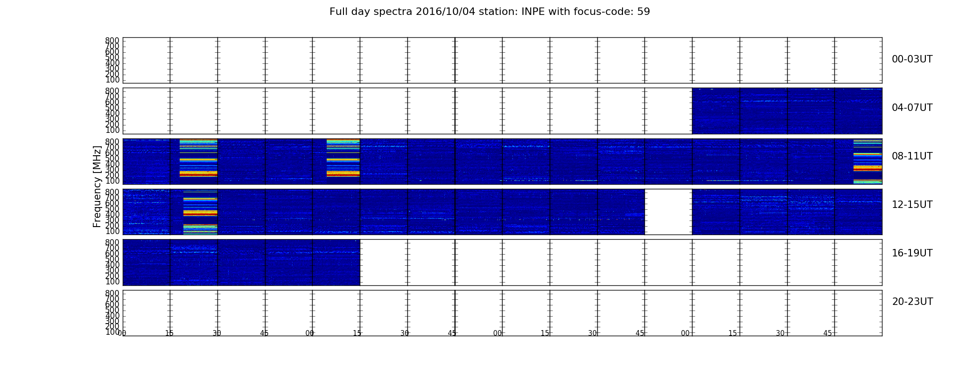Select the "00-03UT" panel label
The image size is (980, 373).
(x=912, y=59)
